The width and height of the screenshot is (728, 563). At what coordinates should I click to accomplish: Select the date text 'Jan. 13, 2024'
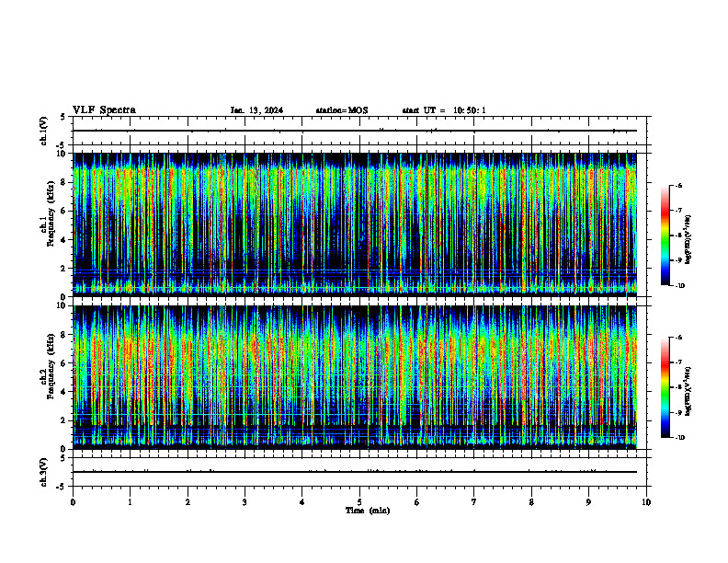256,110
